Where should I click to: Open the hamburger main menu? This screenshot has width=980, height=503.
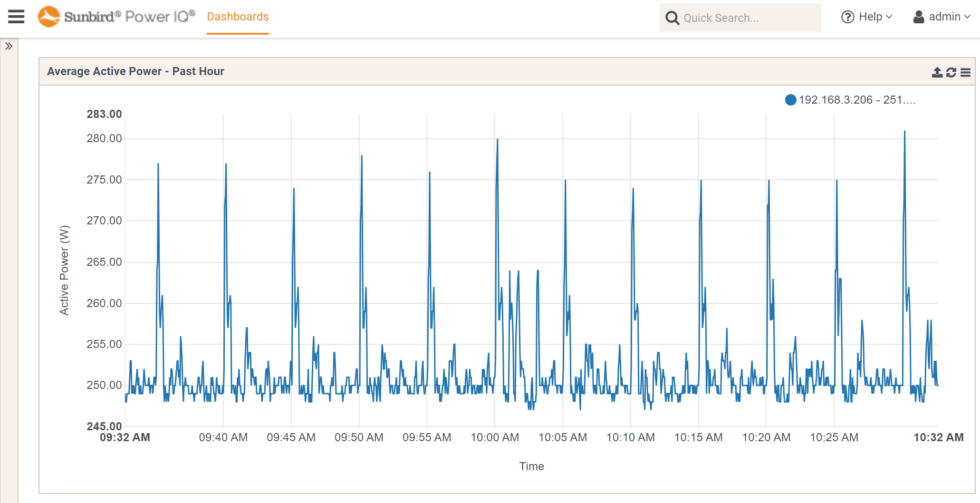click(16, 17)
